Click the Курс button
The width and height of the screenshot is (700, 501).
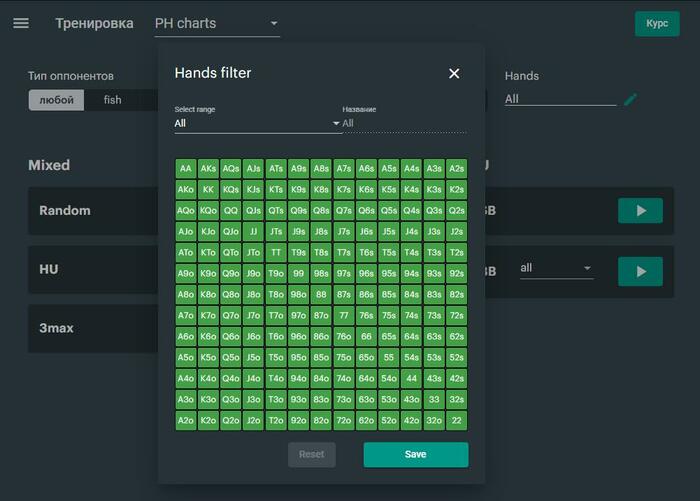657,24
